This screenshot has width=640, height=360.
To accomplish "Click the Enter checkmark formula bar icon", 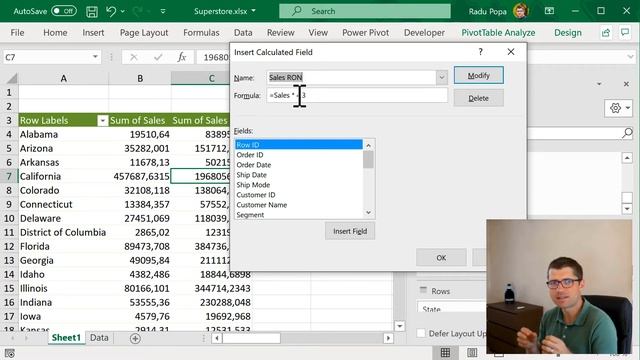I will pos(158,58).
